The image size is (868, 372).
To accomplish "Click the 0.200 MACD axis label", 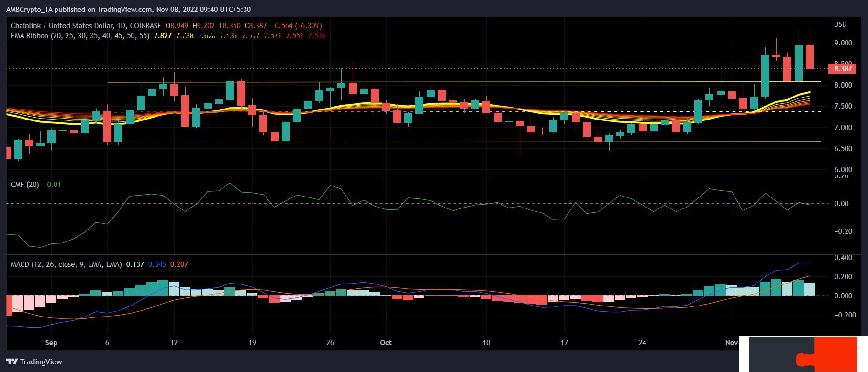I will [843, 277].
